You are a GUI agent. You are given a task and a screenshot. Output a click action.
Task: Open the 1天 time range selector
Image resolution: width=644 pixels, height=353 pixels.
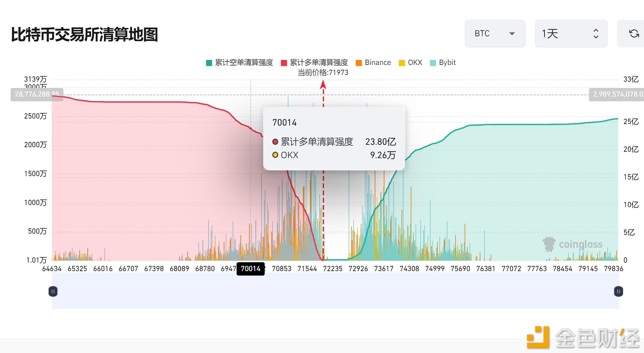point(571,34)
